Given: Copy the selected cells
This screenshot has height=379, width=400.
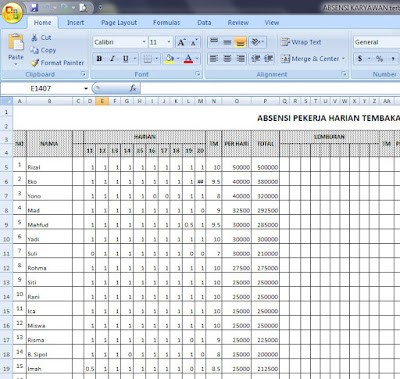Looking at the screenshot, I should 43,50.
